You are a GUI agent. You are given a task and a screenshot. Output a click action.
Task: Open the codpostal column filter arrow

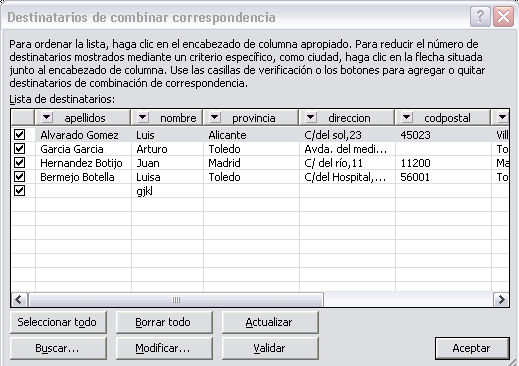coord(407,117)
